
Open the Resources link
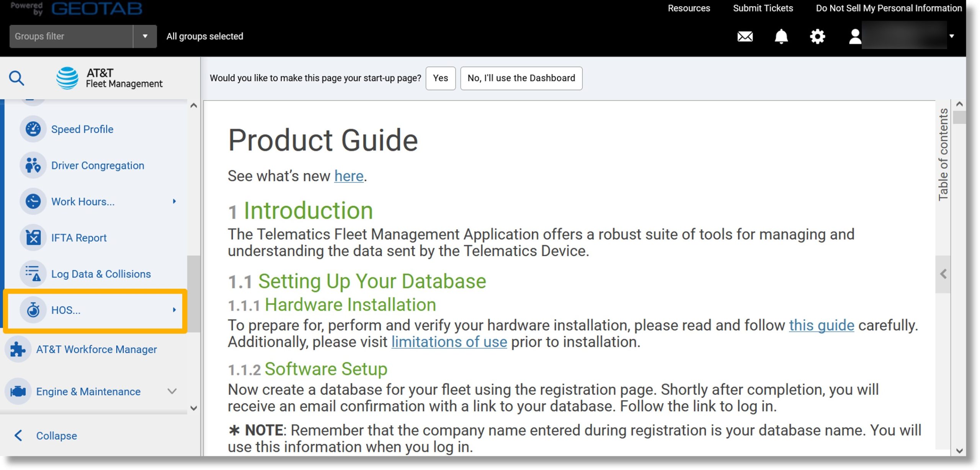pos(689,8)
